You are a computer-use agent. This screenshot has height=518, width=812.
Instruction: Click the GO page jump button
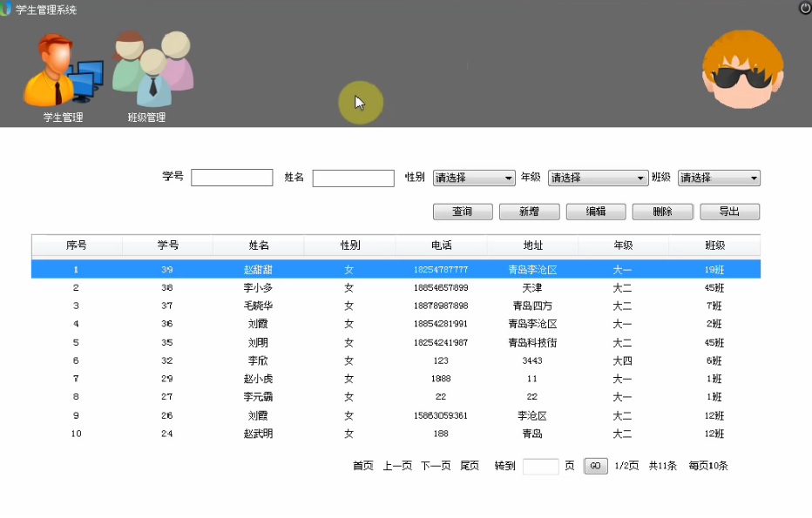(x=596, y=466)
